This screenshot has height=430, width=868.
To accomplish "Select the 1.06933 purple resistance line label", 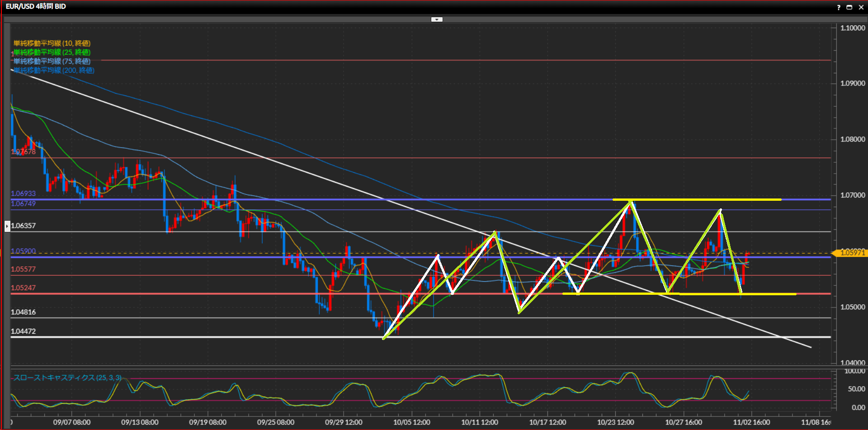I will pyautogui.click(x=23, y=194).
